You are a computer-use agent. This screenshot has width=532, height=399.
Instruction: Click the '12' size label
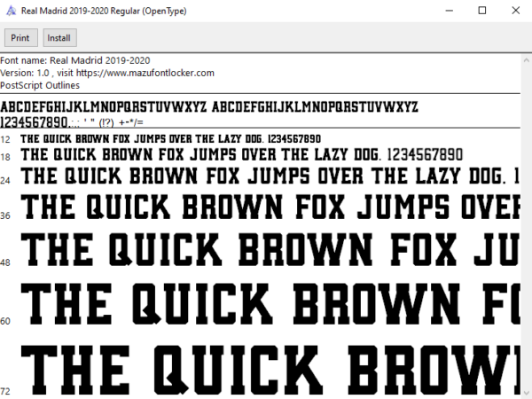[x=5, y=139]
